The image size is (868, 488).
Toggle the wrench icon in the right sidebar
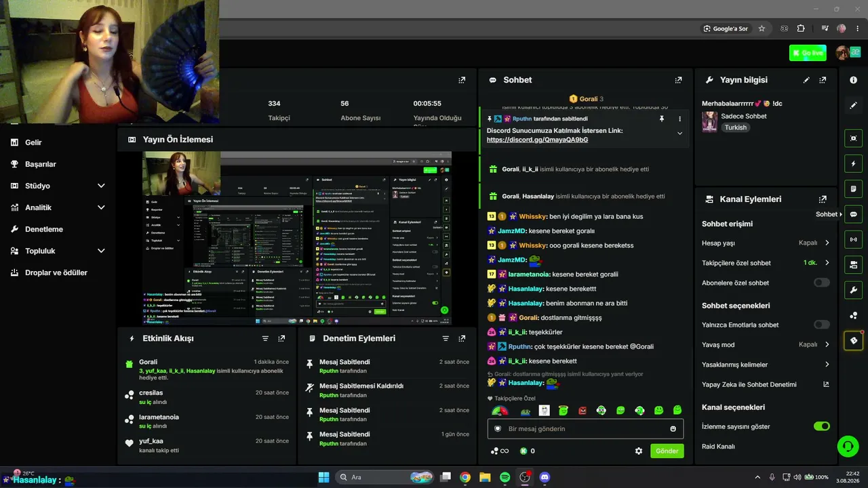point(853,290)
